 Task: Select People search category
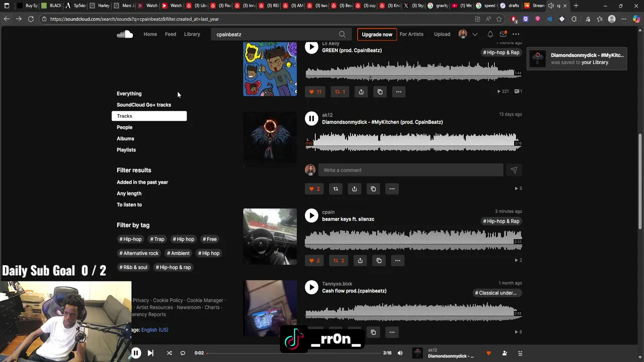pyautogui.click(x=125, y=127)
